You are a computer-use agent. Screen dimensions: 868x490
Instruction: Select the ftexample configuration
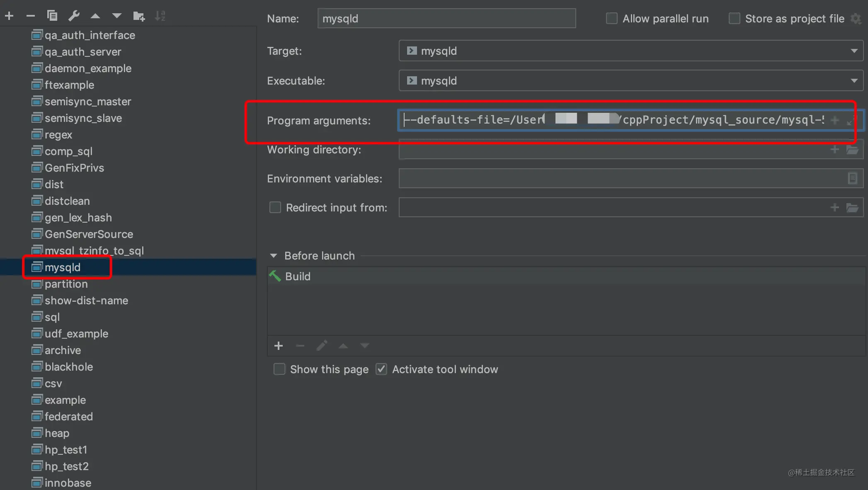(69, 85)
